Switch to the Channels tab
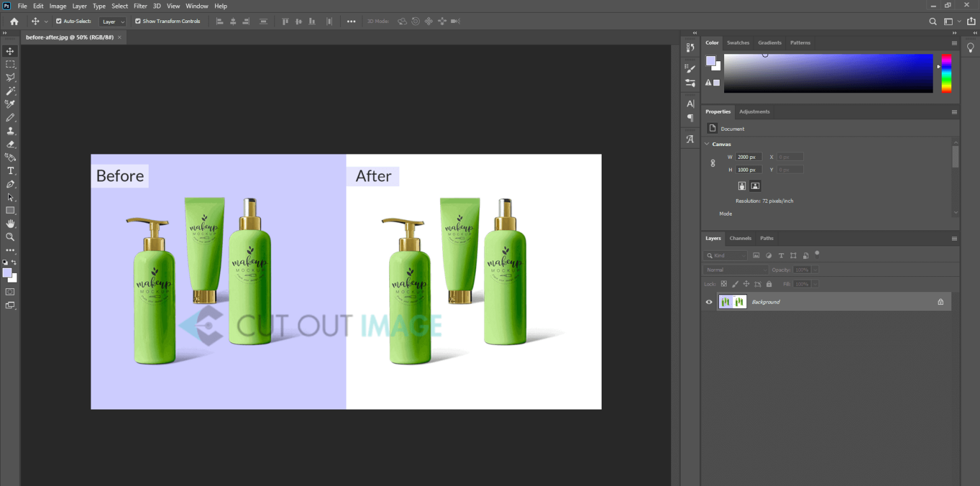This screenshot has width=980, height=486. coord(740,238)
